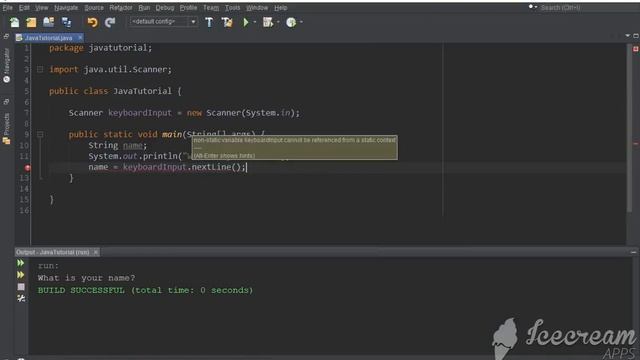The image size is (640, 360).
Task: Open Output settings wrench icon
Action: point(21,299)
